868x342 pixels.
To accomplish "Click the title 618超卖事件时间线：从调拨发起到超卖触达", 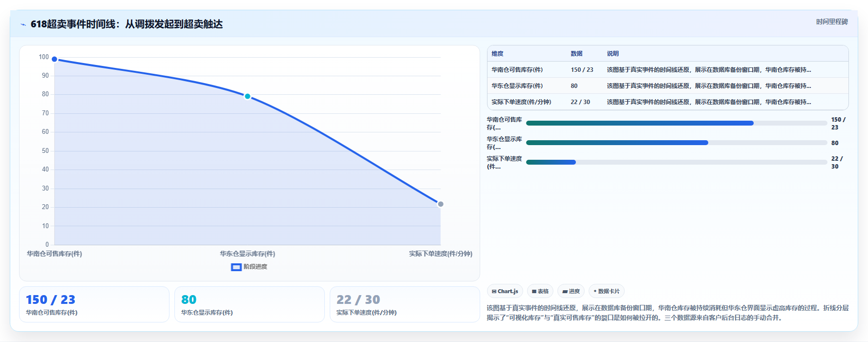I will coord(127,24).
